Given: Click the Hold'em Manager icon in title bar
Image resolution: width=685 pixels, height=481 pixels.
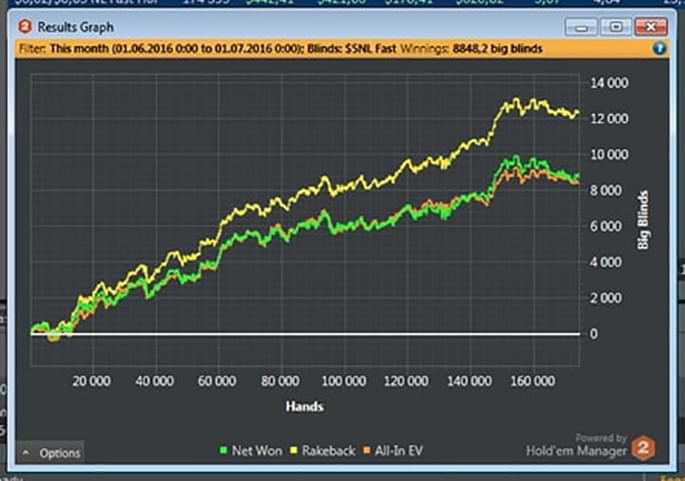Looking at the screenshot, I should [x=25, y=26].
